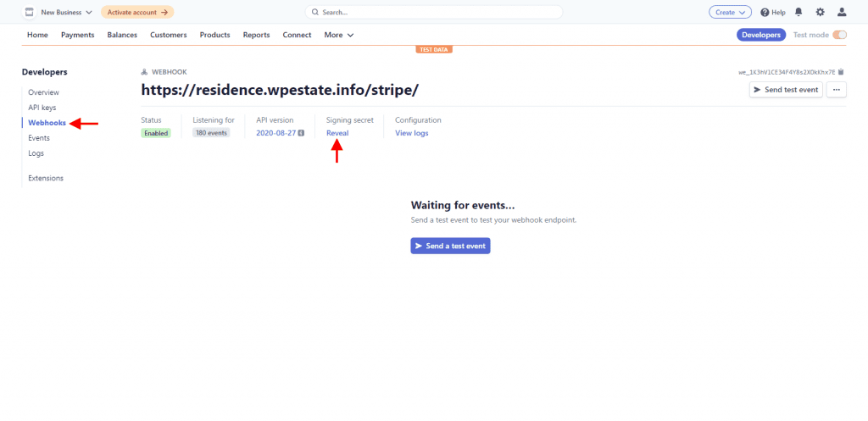Open the Balances tab

pos(122,35)
